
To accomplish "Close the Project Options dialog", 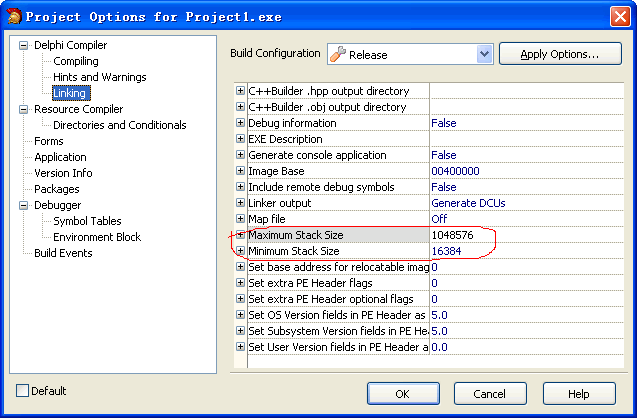I will 620,17.
